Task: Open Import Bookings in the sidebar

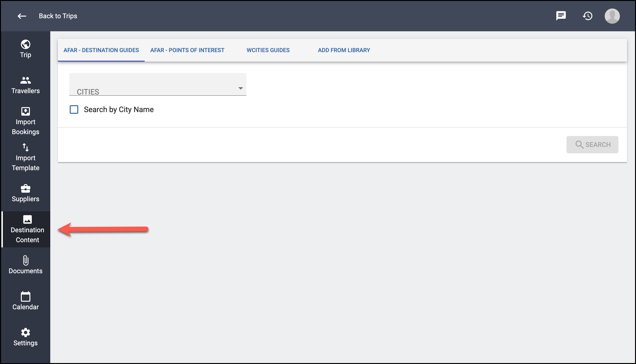Action: point(26,121)
